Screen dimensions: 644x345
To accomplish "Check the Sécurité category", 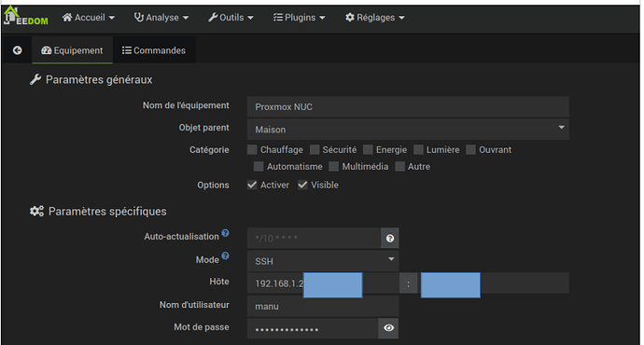I will click(x=315, y=150).
